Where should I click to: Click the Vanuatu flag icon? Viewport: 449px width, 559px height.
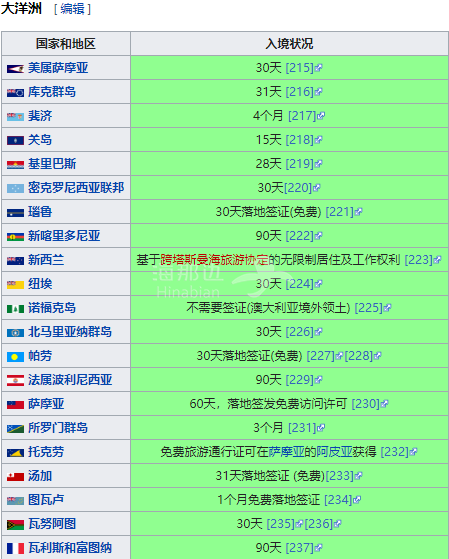15,524
